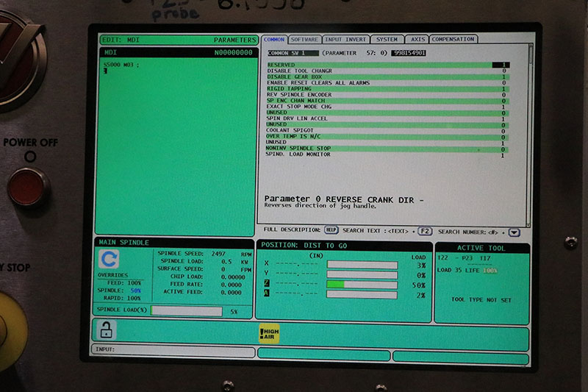
Task: Click the parameter list vertical scrollbar
Action: pos(530,135)
